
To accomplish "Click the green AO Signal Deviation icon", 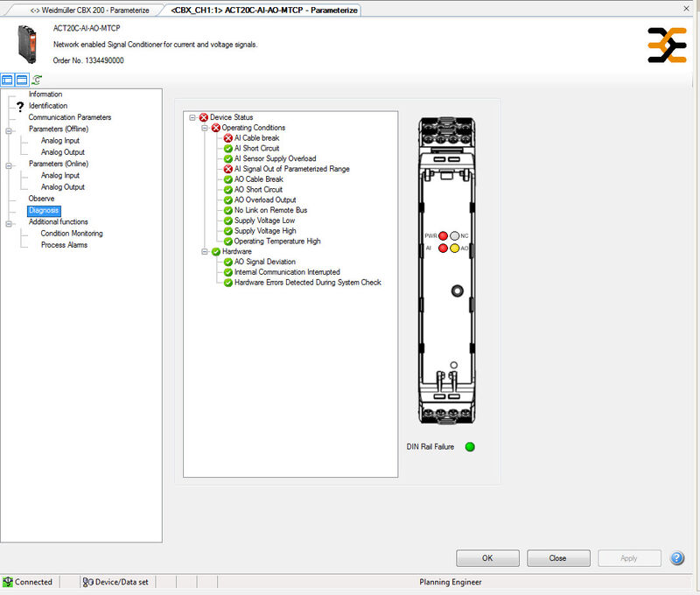I will (228, 262).
